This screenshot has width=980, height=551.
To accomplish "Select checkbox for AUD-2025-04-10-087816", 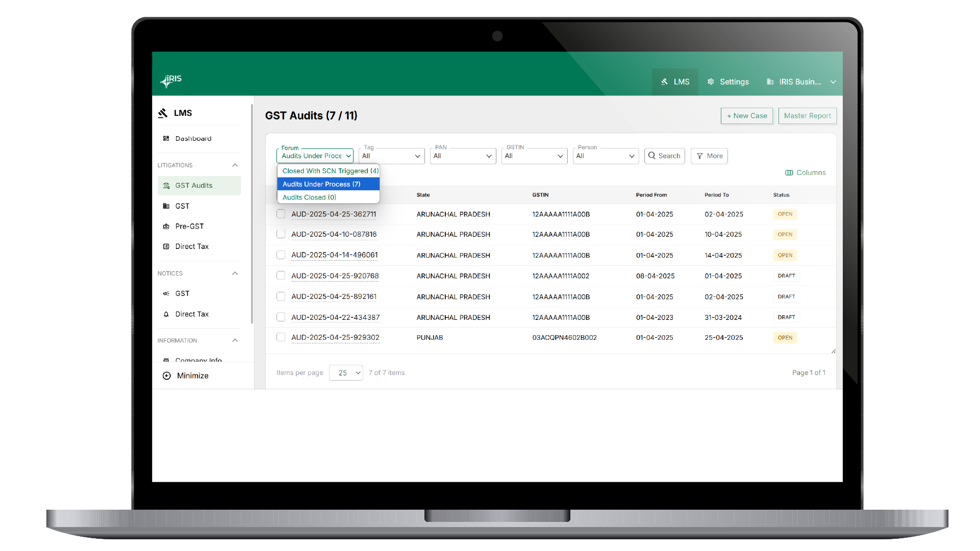I will click(281, 234).
